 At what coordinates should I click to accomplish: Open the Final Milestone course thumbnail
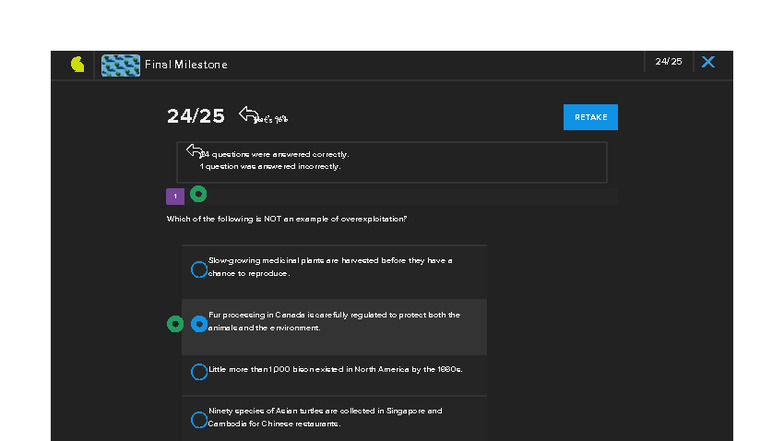tap(120, 65)
